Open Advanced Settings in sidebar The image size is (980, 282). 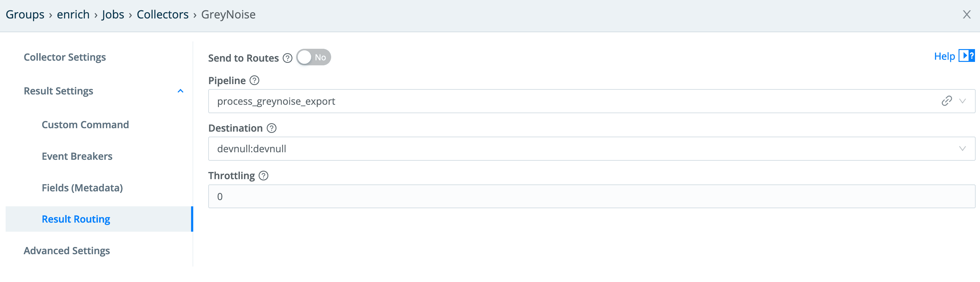(x=67, y=250)
